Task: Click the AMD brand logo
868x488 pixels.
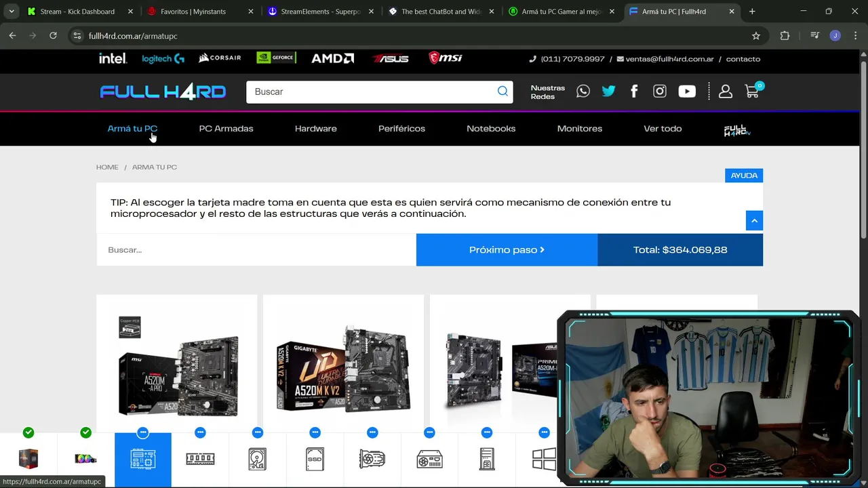Action: pyautogui.click(x=332, y=58)
